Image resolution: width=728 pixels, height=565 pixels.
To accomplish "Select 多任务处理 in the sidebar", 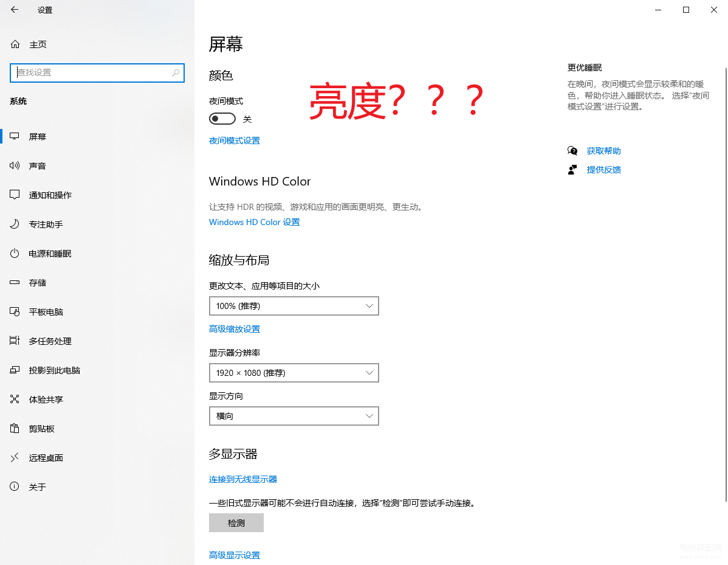I will pos(97,341).
